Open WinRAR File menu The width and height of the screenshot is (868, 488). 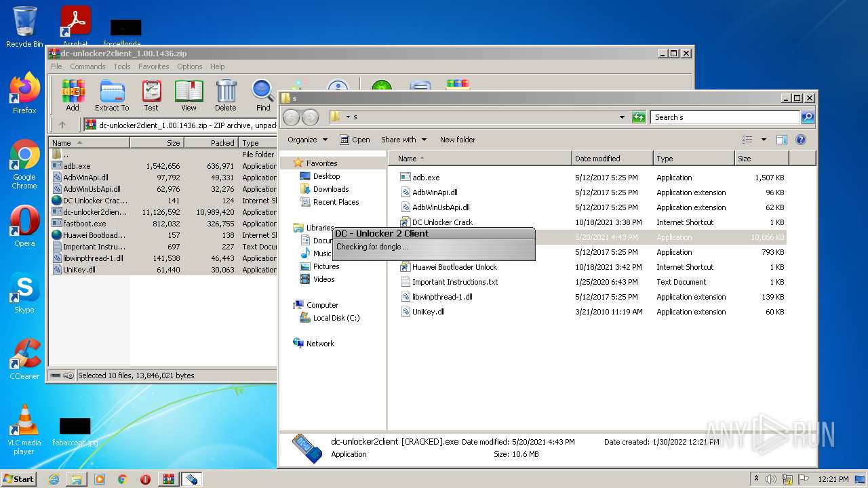click(x=56, y=66)
